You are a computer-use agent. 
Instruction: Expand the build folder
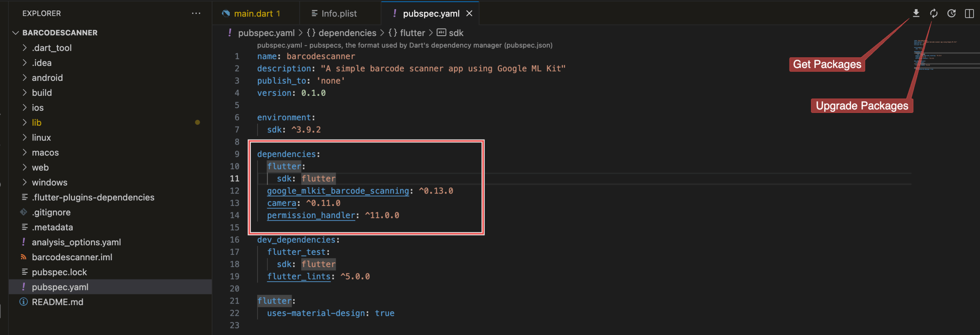click(x=110, y=92)
